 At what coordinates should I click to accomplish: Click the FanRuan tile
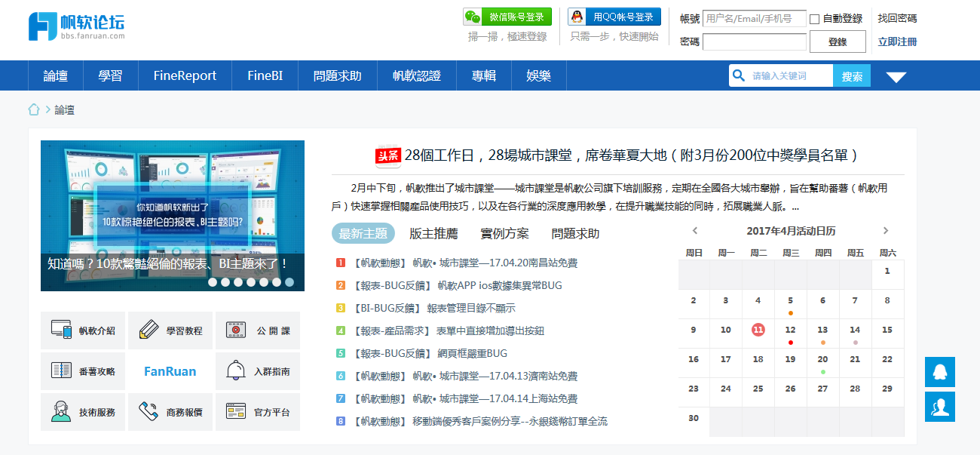170,371
